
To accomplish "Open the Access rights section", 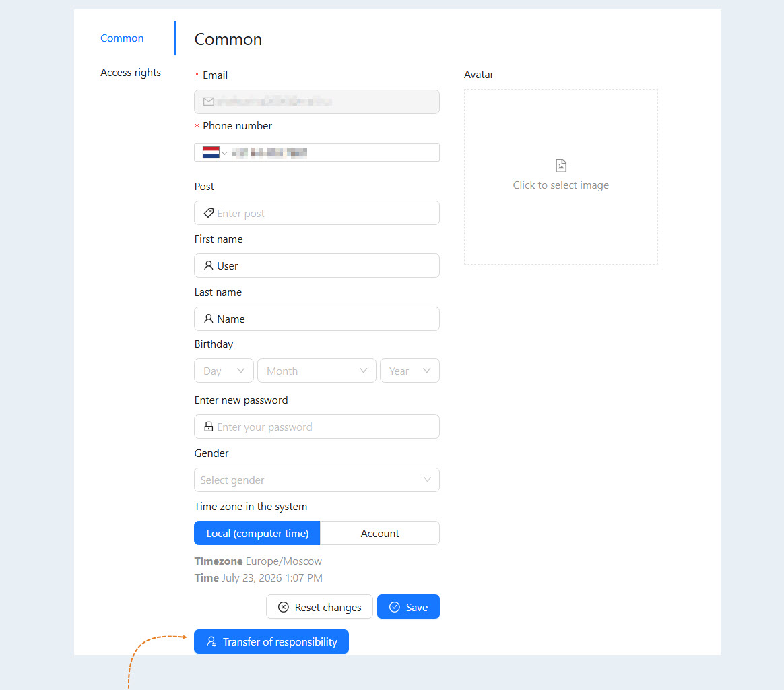I will [x=131, y=73].
